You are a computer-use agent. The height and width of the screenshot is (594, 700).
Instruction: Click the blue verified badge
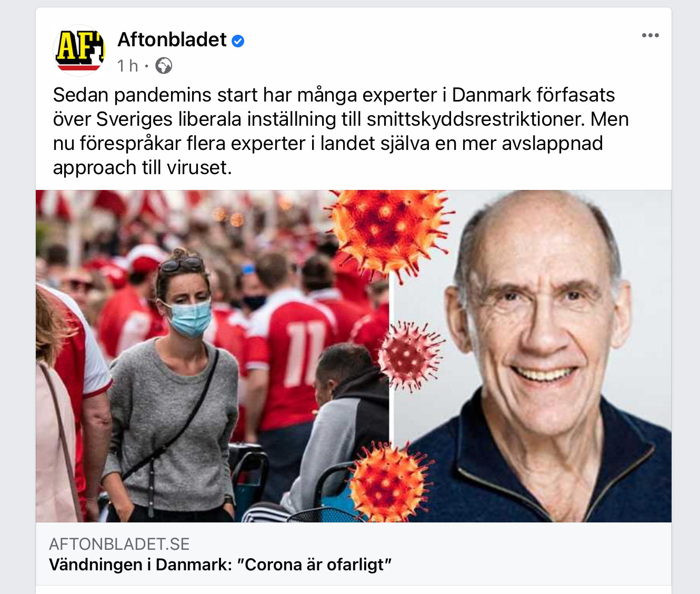coord(238,41)
